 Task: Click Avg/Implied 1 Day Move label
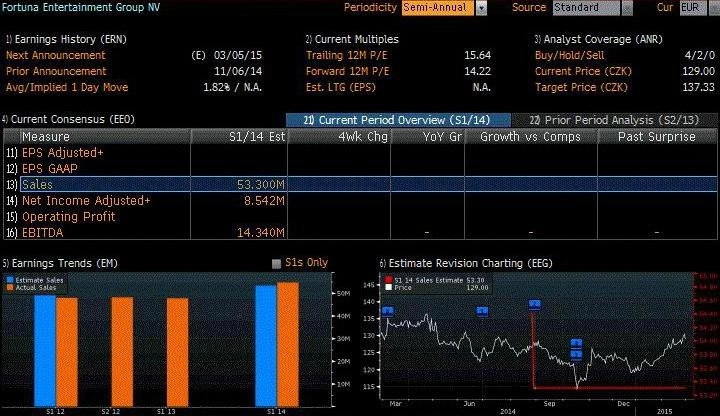(67, 87)
